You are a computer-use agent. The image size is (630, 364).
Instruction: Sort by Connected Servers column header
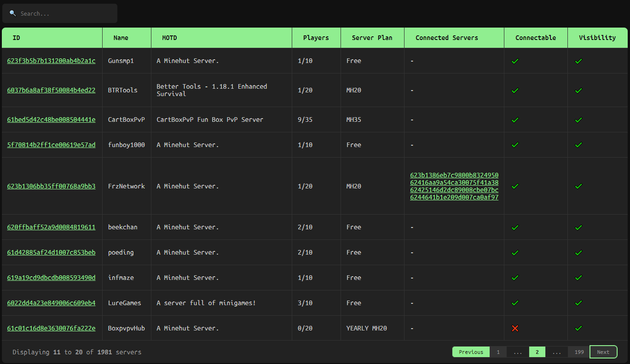click(454, 38)
